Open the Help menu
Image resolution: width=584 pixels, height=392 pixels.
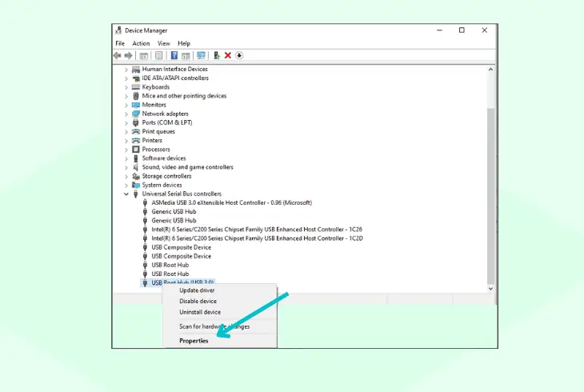pyautogui.click(x=184, y=43)
